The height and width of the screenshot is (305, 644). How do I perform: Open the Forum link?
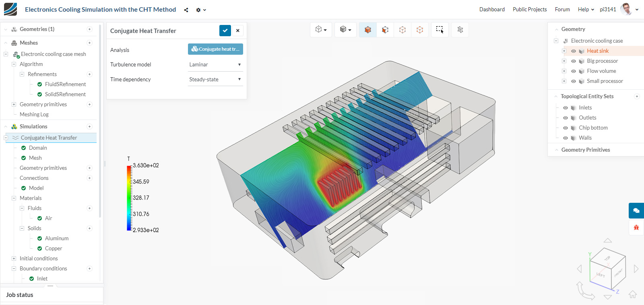point(562,9)
